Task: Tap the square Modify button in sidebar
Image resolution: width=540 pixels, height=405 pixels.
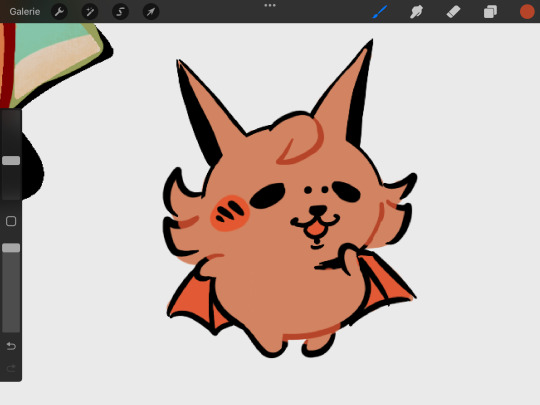Action: pos(11,221)
